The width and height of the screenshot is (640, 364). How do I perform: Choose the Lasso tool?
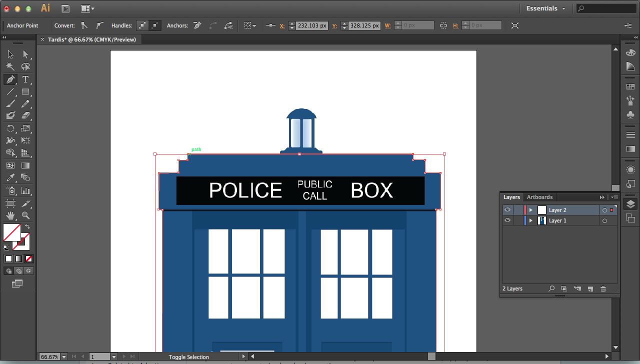pyautogui.click(x=25, y=66)
